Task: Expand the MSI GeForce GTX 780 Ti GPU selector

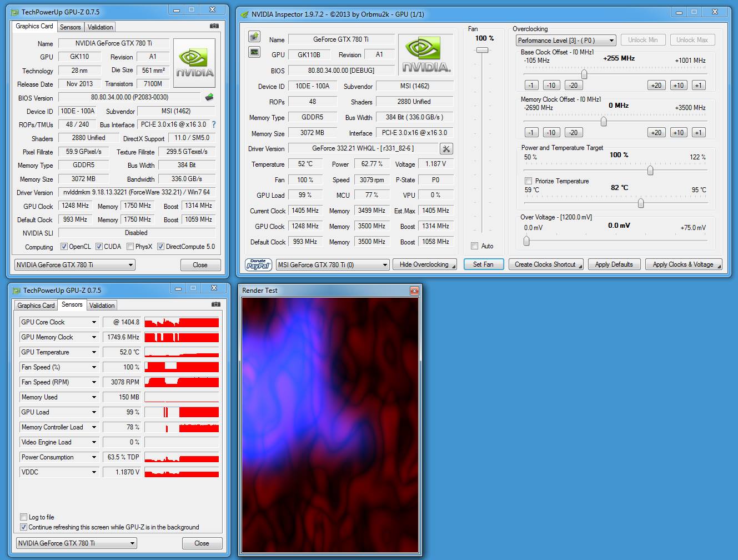Action: coord(333,265)
